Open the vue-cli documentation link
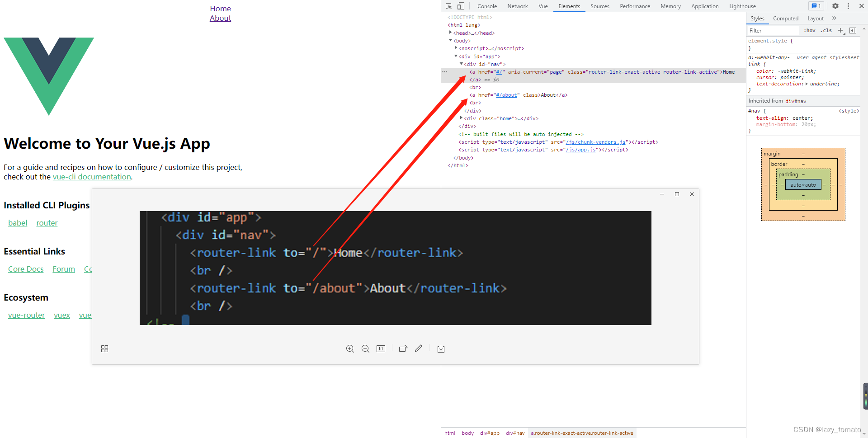The height and width of the screenshot is (438, 868). (x=92, y=177)
